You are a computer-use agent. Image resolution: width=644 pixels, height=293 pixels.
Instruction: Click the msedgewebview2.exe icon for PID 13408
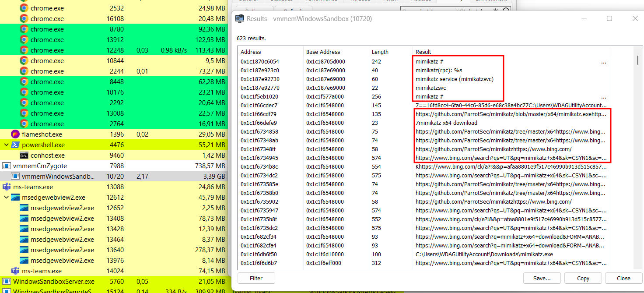point(24,219)
